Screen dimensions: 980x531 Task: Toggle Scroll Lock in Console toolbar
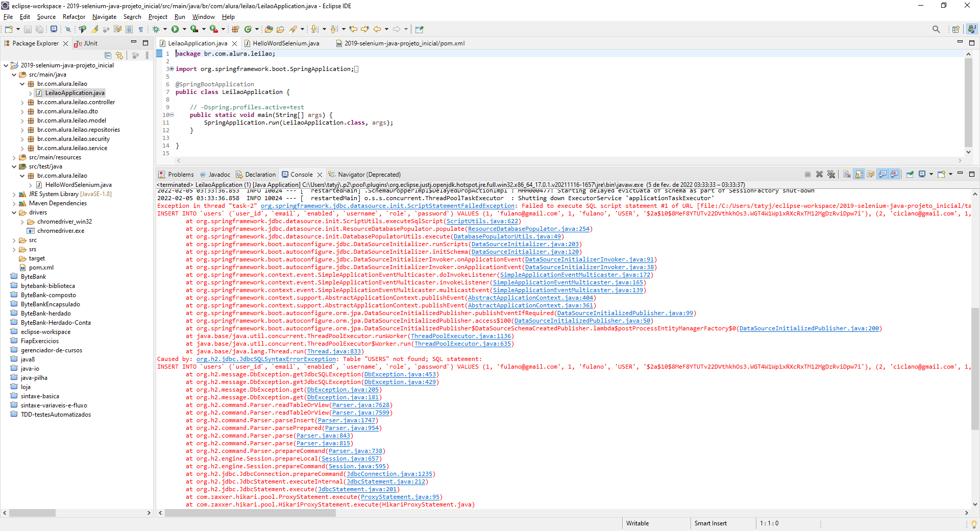click(859, 174)
